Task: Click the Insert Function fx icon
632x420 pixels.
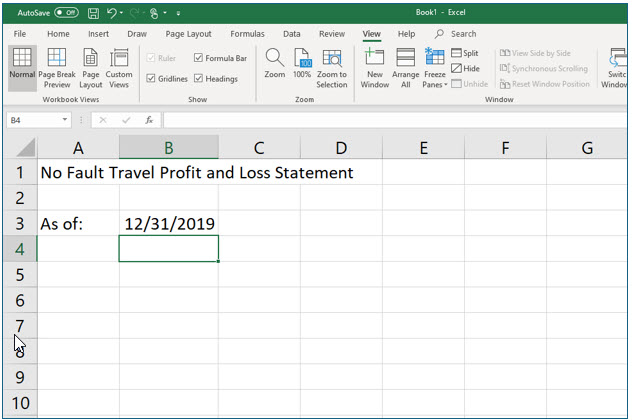Action: point(149,120)
